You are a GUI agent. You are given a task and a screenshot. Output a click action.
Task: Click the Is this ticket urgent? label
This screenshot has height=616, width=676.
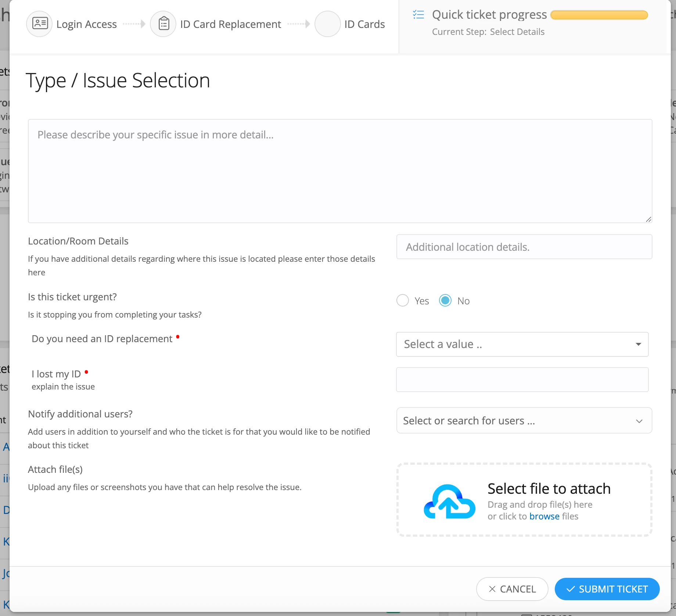click(x=72, y=297)
